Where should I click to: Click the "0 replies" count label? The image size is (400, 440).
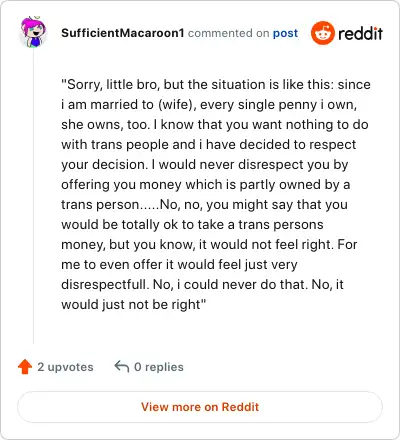(x=159, y=367)
